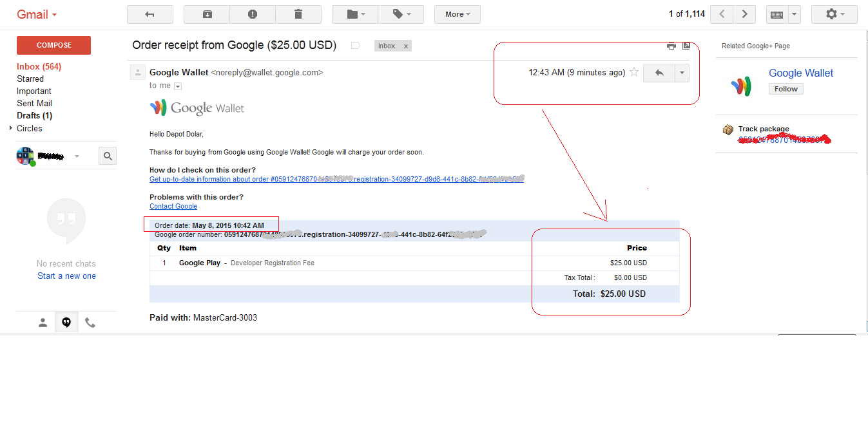
Task: Click the Track package box icon
Action: (728, 130)
